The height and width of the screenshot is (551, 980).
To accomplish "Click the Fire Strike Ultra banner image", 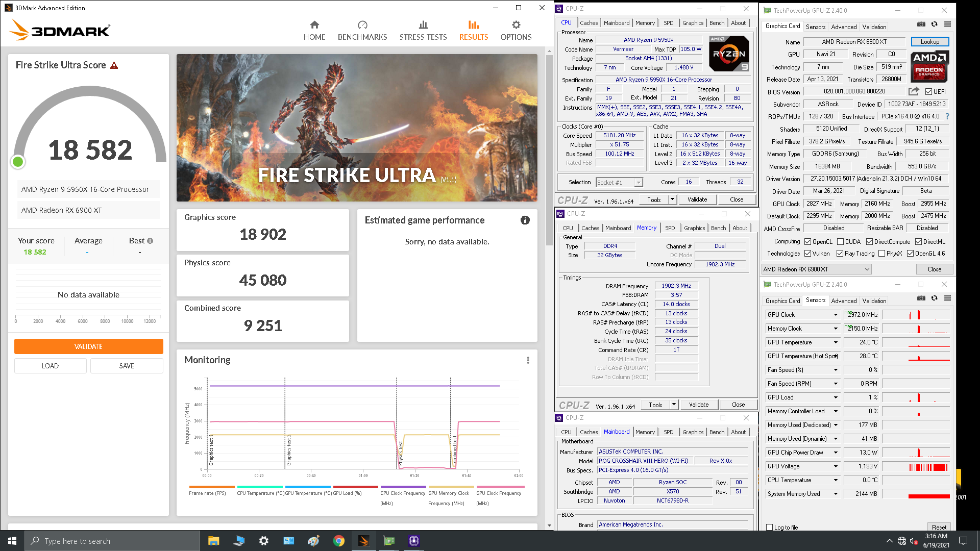I will click(357, 128).
